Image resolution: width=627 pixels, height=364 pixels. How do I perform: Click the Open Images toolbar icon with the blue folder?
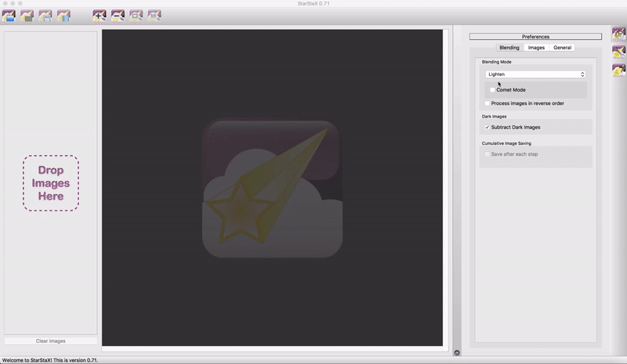pyautogui.click(x=9, y=16)
